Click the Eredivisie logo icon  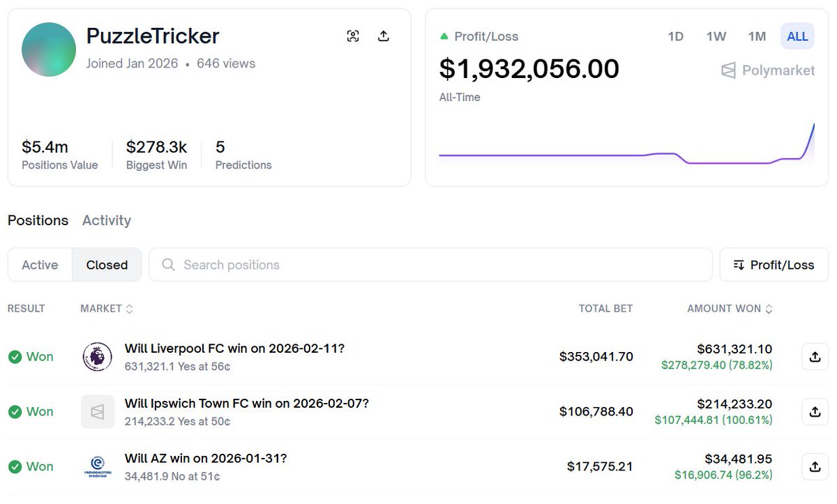pyautogui.click(x=97, y=466)
